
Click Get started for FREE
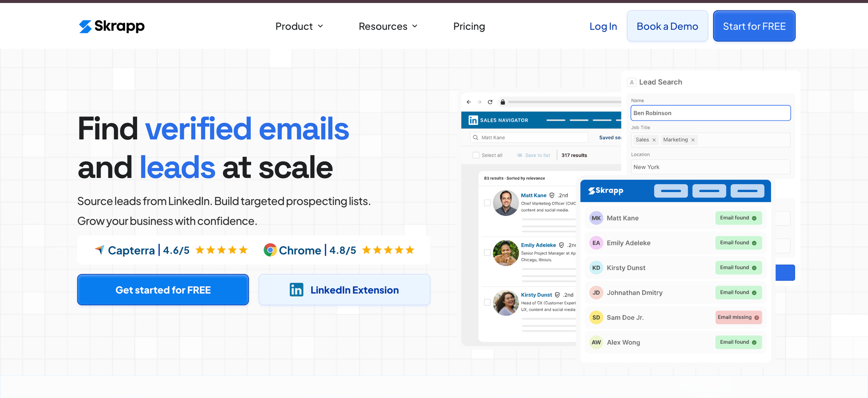pyautogui.click(x=163, y=290)
